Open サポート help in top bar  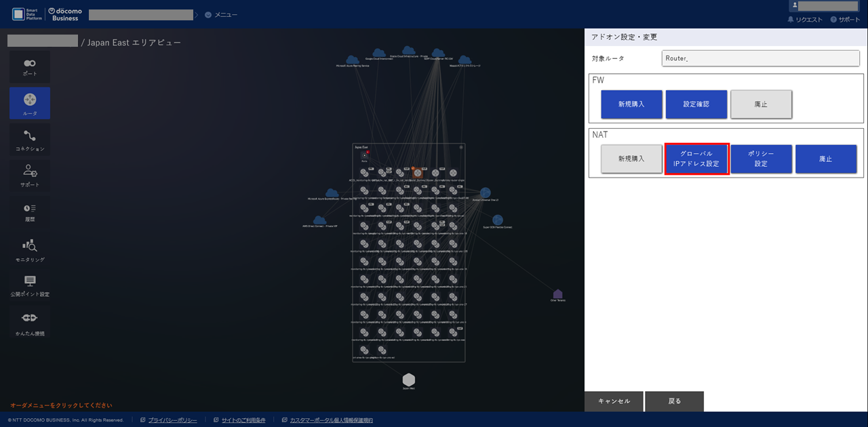[844, 20]
